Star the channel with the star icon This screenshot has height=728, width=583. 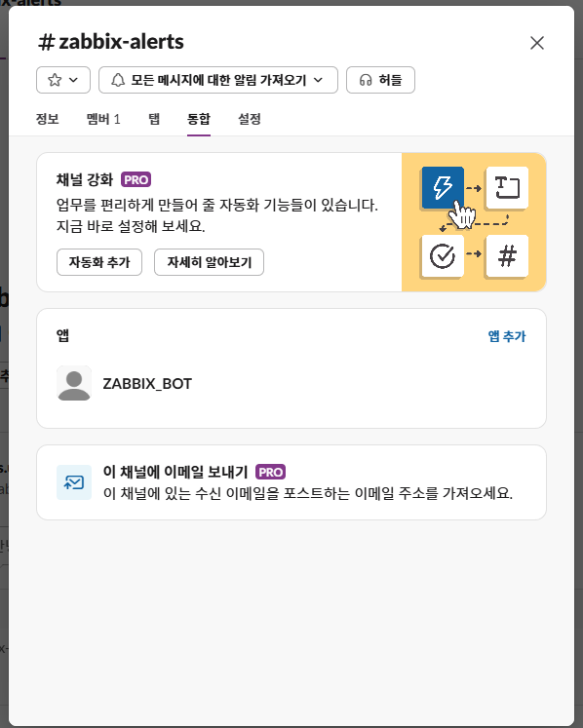pyautogui.click(x=55, y=80)
